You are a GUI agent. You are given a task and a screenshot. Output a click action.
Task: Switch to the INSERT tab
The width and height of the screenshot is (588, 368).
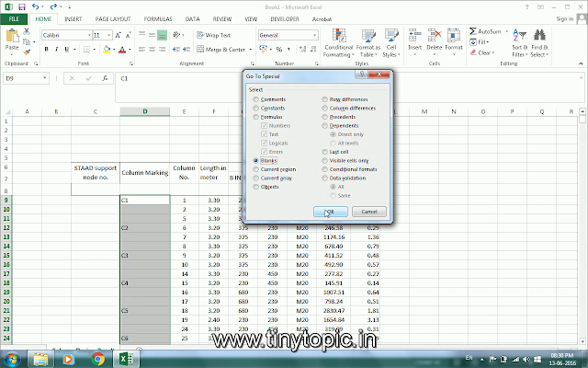tap(73, 19)
